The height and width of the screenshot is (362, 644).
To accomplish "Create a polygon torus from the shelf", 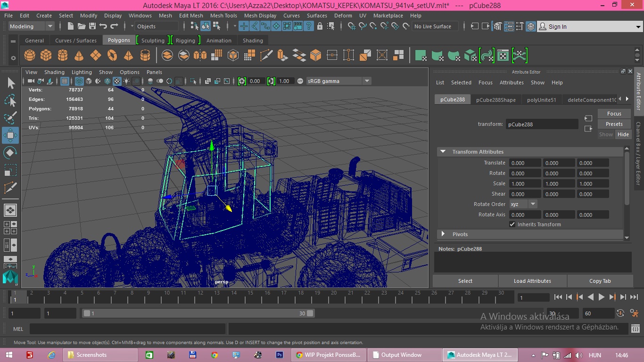I will 112,56.
